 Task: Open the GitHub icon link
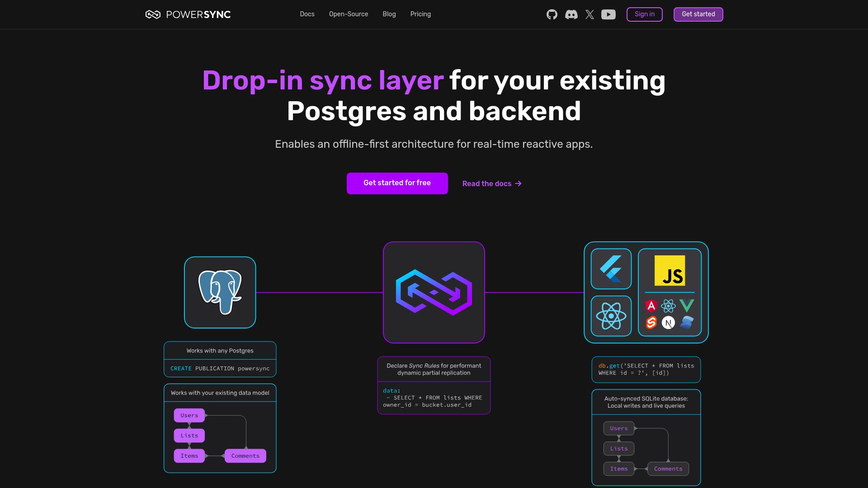[552, 14]
